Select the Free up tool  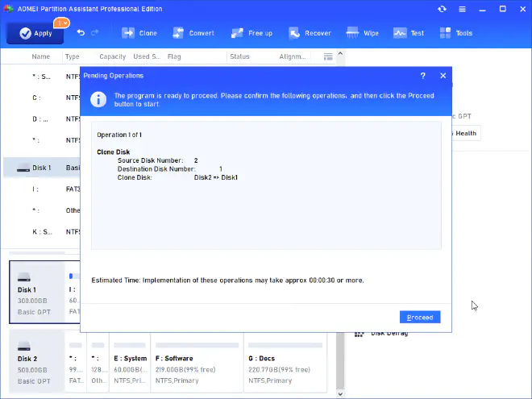tap(251, 33)
